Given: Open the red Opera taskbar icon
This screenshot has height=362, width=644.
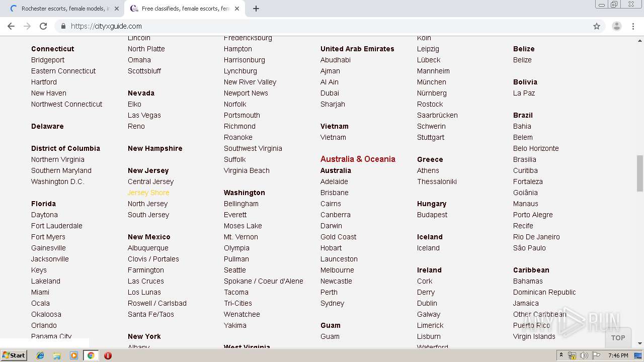Looking at the screenshot, I should [108, 355].
